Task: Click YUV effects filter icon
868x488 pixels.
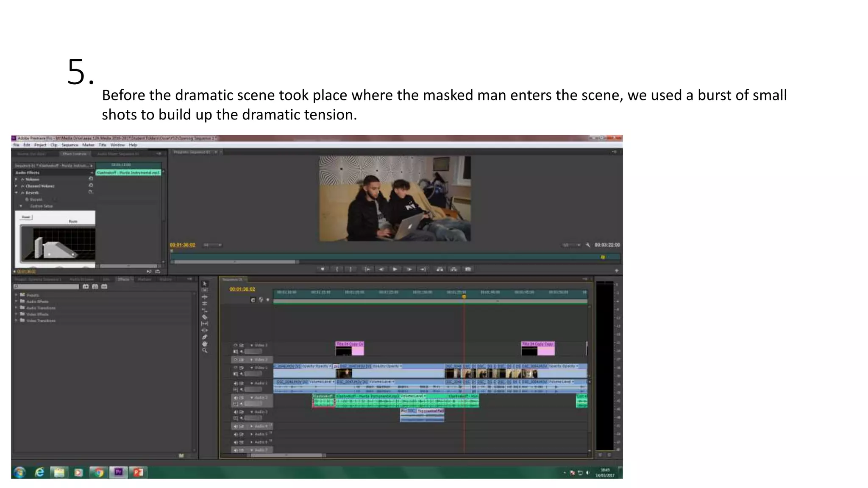Action: point(104,287)
